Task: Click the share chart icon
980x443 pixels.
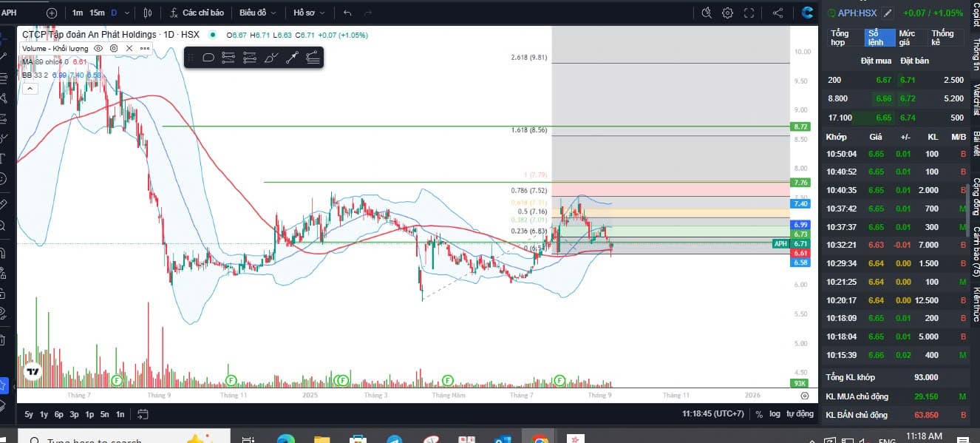Action: (x=777, y=13)
